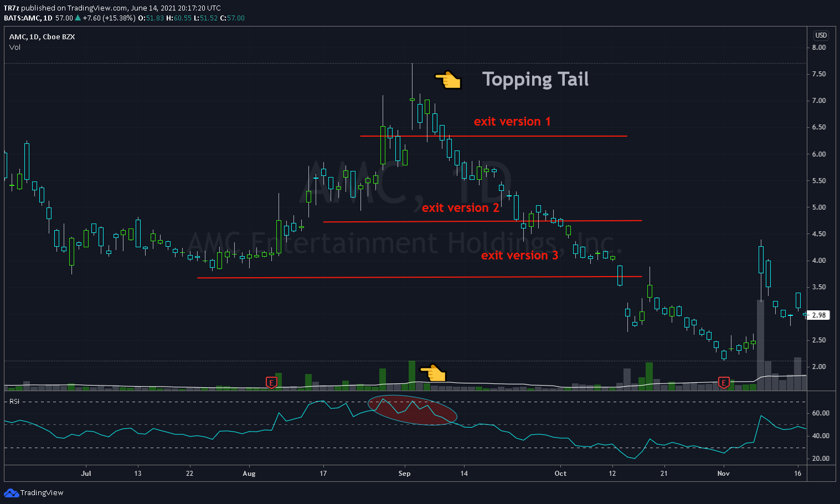This screenshot has width=840, height=504.
Task: Click the 3.50 price axis label
Action: coord(818,287)
